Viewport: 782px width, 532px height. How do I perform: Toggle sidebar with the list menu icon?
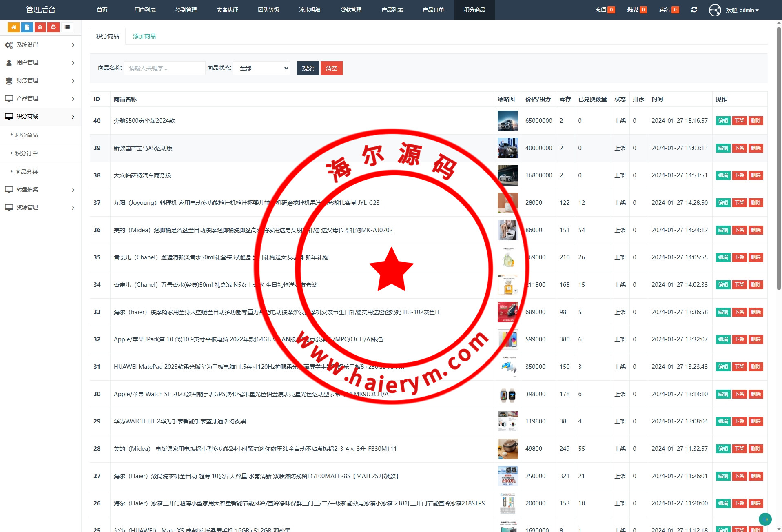click(x=67, y=27)
